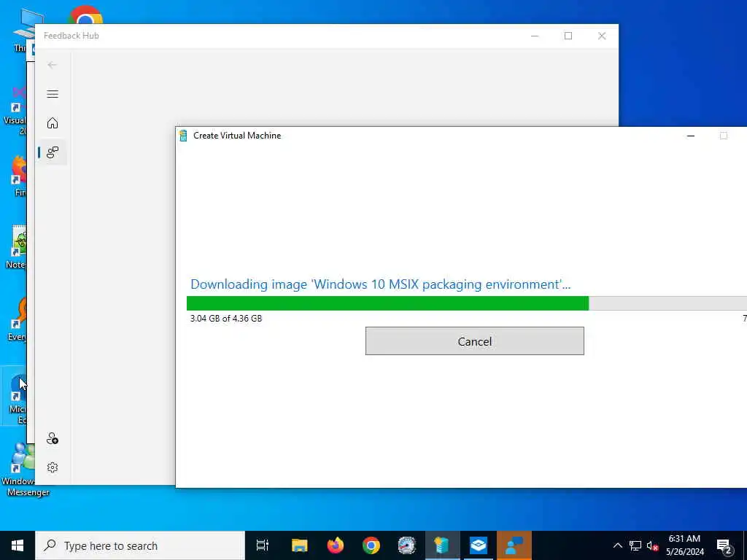Go back in Feedback Hub

(53, 65)
